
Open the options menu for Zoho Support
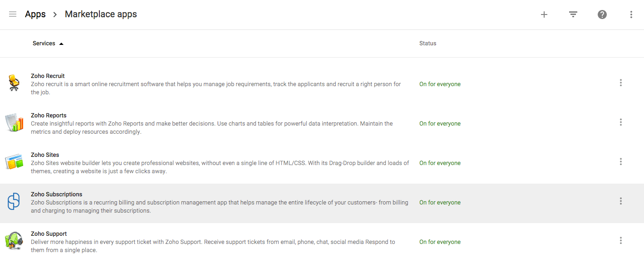point(620,240)
